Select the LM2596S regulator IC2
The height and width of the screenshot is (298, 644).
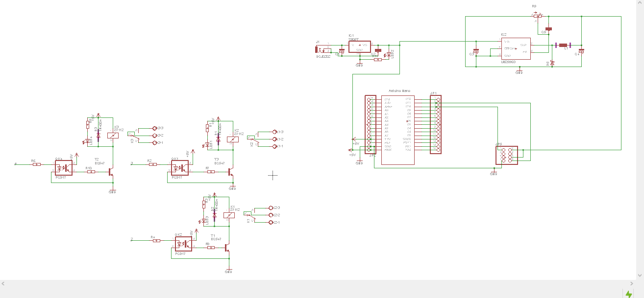(x=516, y=49)
